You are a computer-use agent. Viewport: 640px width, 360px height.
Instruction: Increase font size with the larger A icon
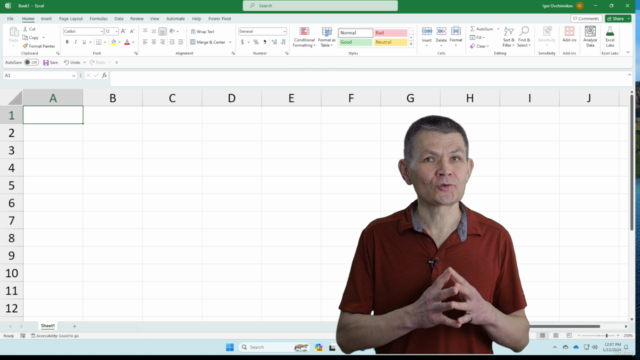pos(123,31)
